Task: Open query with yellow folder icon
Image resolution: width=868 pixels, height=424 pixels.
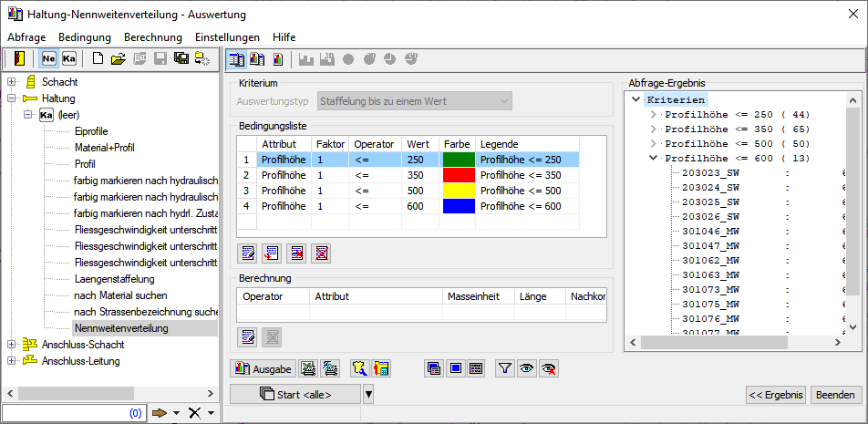Action: (x=118, y=59)
